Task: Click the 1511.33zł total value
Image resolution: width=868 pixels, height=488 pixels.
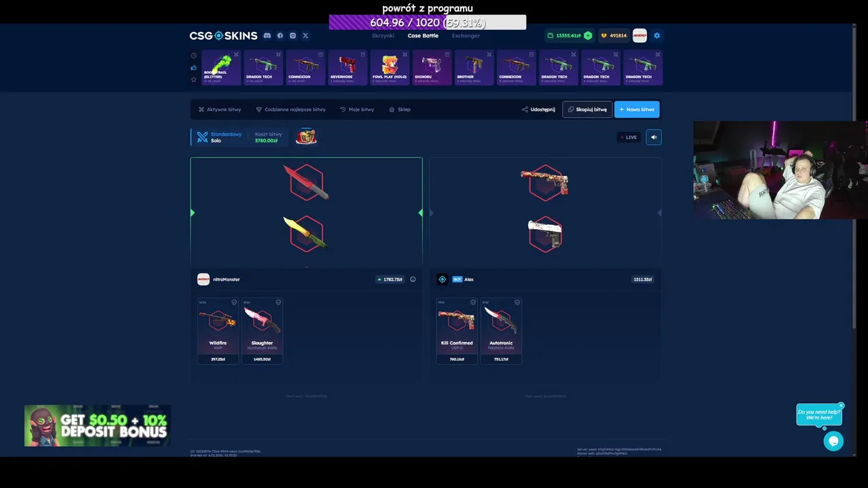Action: click(x=642, y=279)
